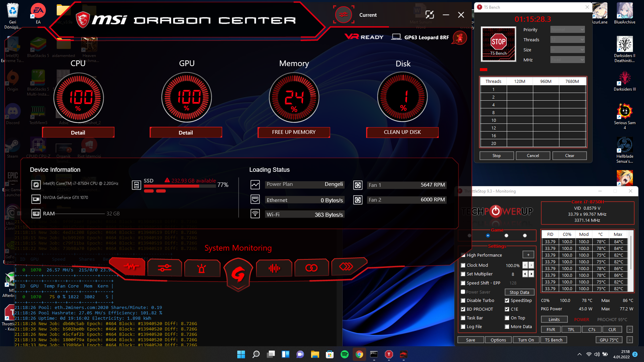Open Google Chrome from the taskbar
The image size is (644, 362).
click(x=359, y=354)
